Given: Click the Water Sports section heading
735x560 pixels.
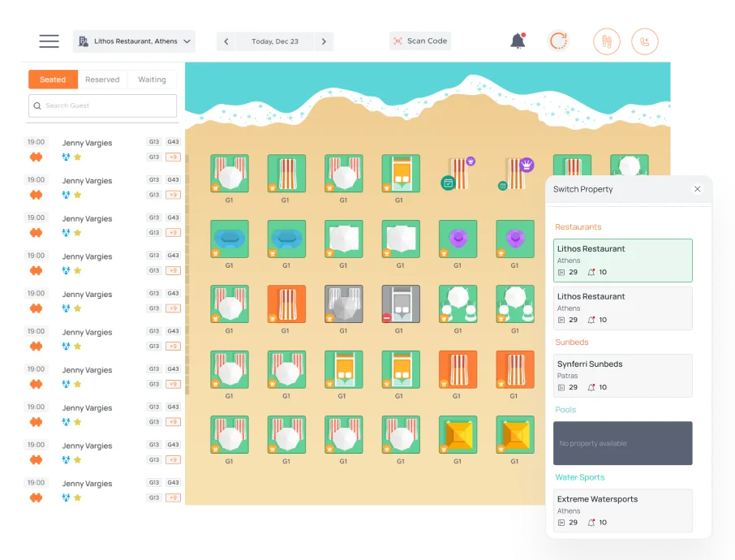Looking at the screenshot, I should (x=580, y=477).
